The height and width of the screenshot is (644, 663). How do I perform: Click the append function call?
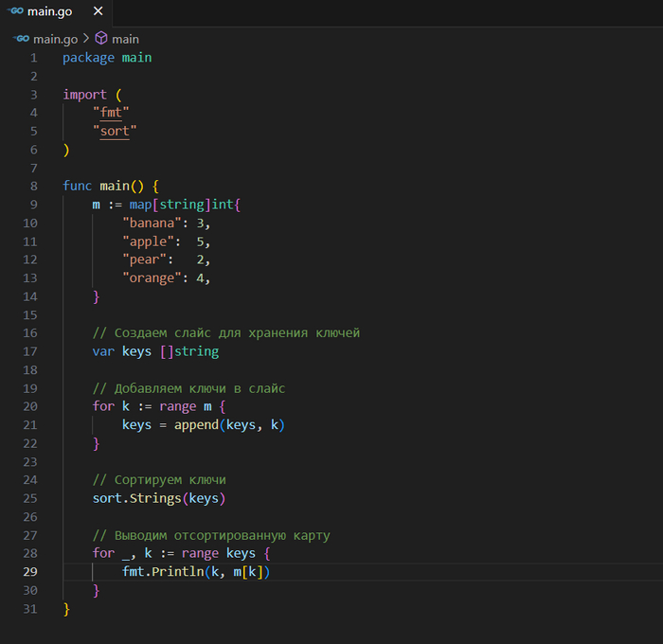point(194,424)
